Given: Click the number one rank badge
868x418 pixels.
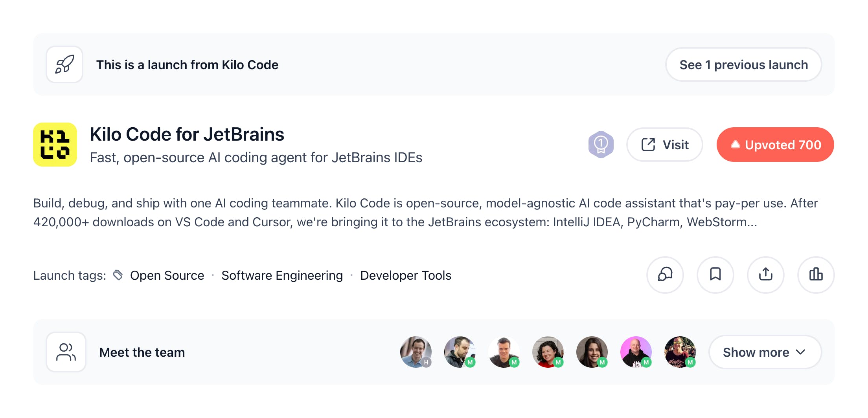Looking at the screenshot, I should click(601, 145).
